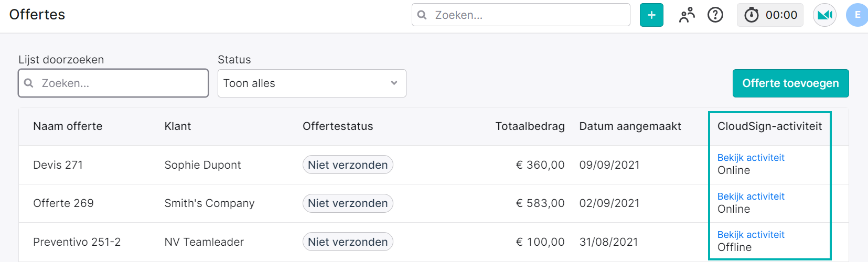Focus the Lijst doorzoeken input field

tap(113, 83)
